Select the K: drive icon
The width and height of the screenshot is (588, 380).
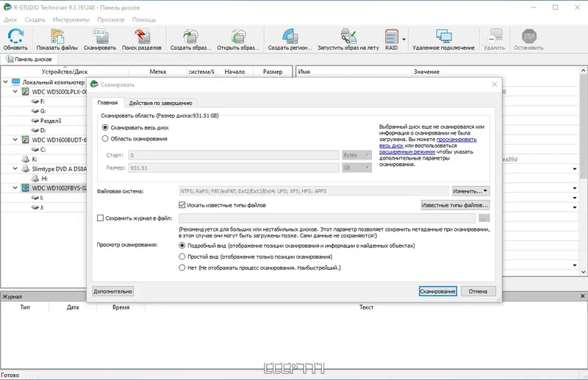coord(25,159)
